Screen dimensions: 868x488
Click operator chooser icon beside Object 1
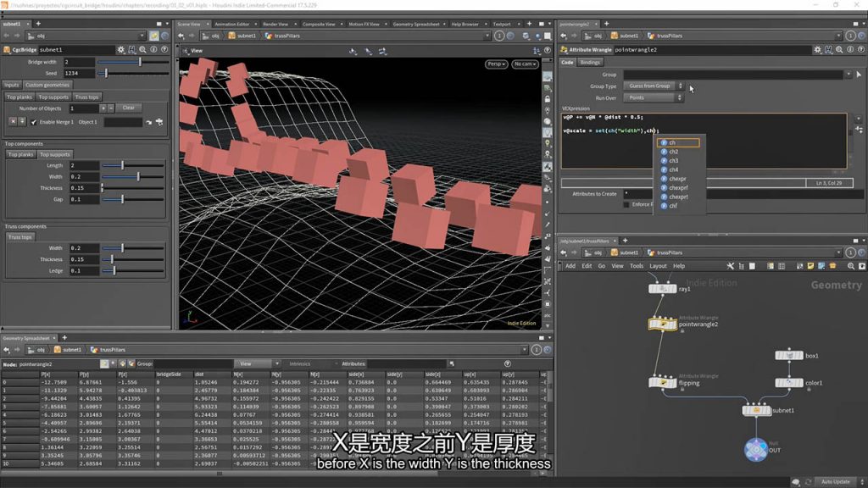coord(159,122)
